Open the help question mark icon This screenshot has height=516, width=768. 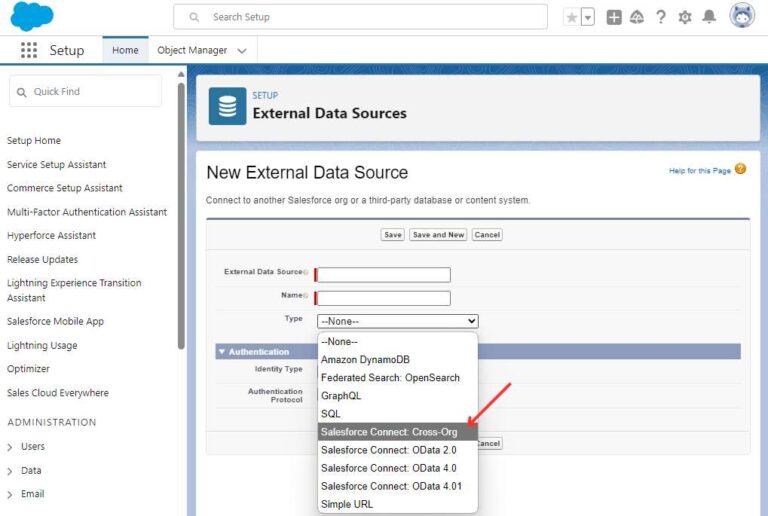[661, 17]
